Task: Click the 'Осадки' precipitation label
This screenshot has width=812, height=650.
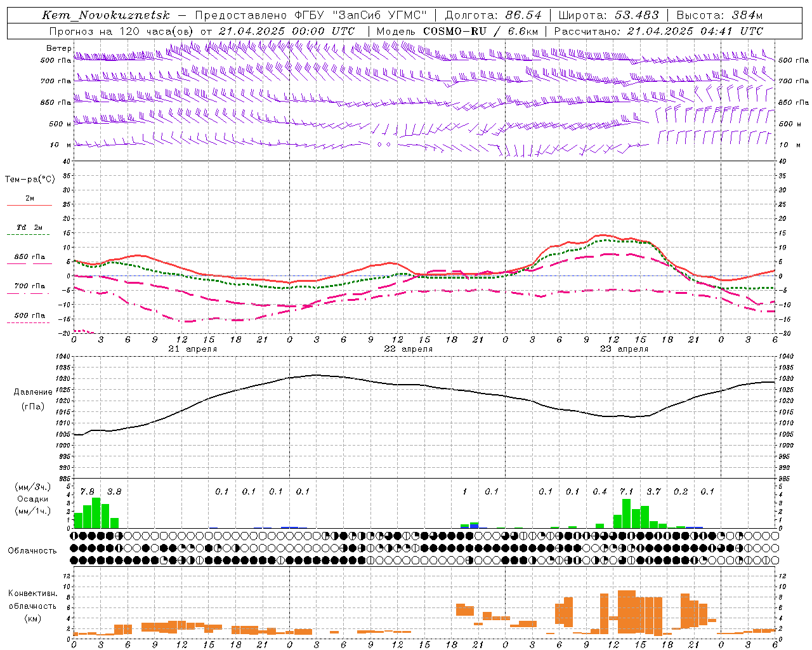Action: click(33, 499)
